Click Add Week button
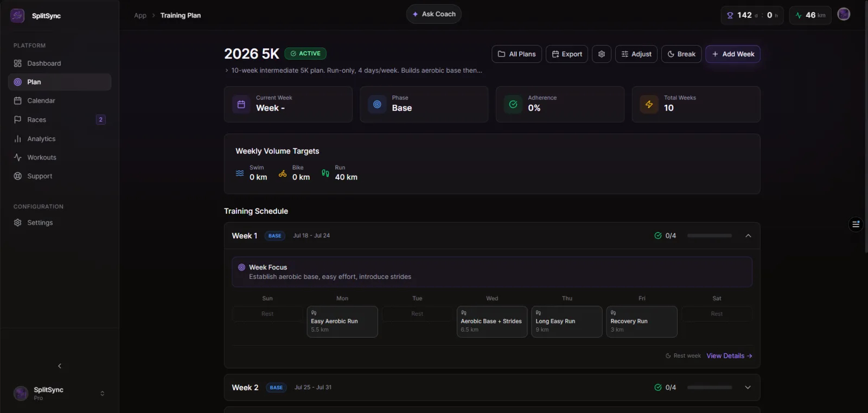 [733, 54]
